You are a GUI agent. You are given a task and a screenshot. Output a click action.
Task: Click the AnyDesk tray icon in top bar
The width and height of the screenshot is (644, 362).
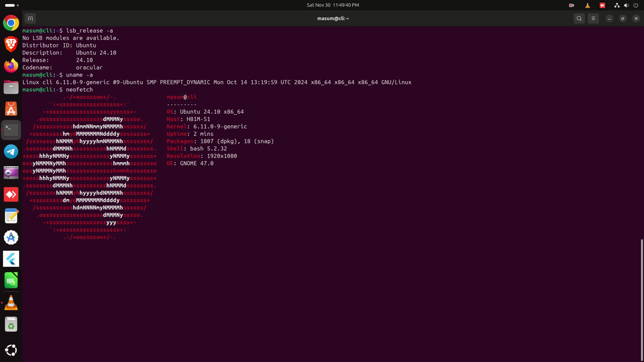click(602, 5)
